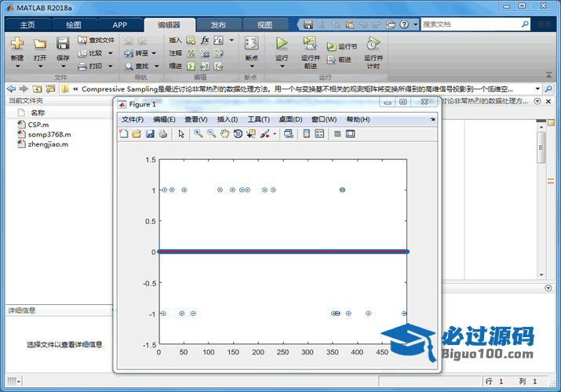This screenshot has width=561, height=392.
Task: Click Run and Advance (运行并前进) icon
Action: [310, 43]
